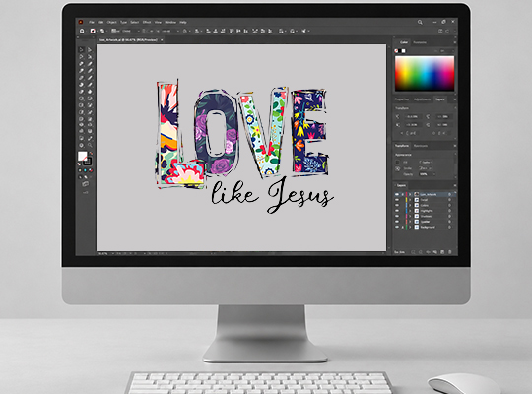Select the Zoom (magnifier) tool in toolbar
The width and height of the screenshot is (532, 394).
90,145
